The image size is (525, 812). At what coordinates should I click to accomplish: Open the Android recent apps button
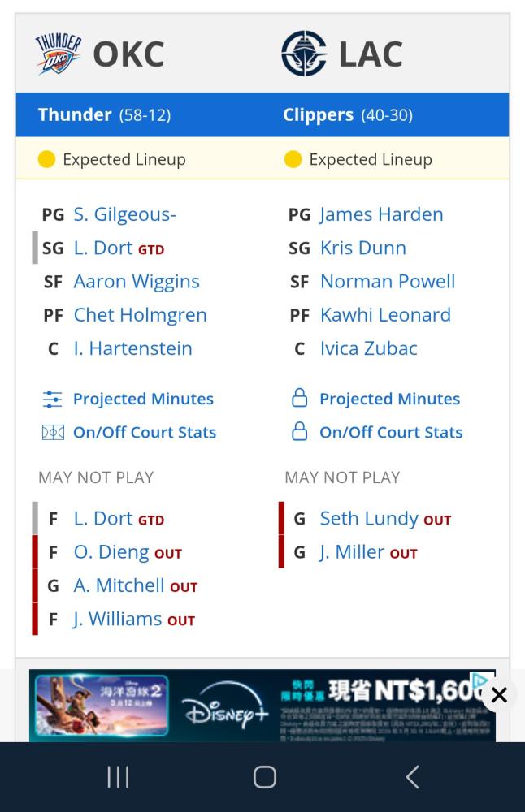coord(118,777)
